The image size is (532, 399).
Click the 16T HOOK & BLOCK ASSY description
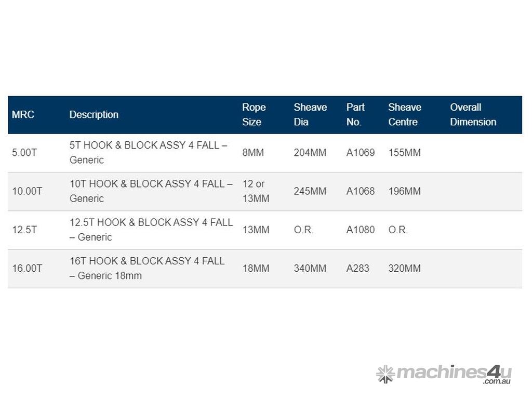(147, 268)
